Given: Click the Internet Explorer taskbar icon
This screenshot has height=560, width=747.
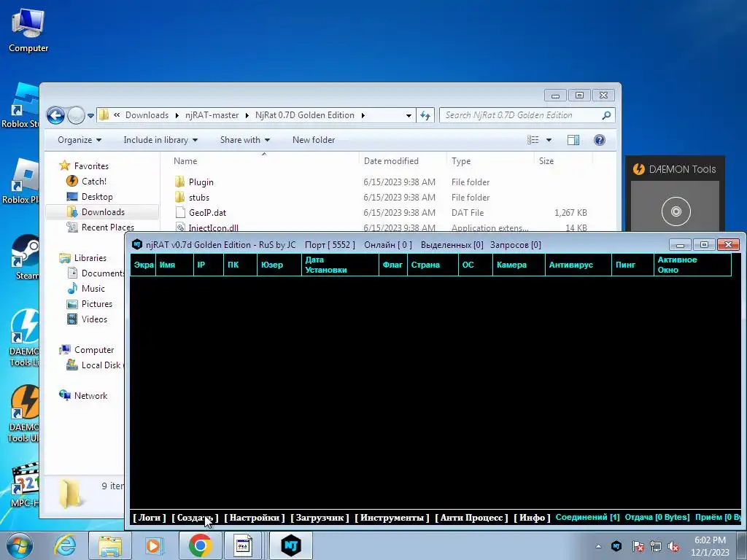Looking at the screenshot, I should click(65, 545).
